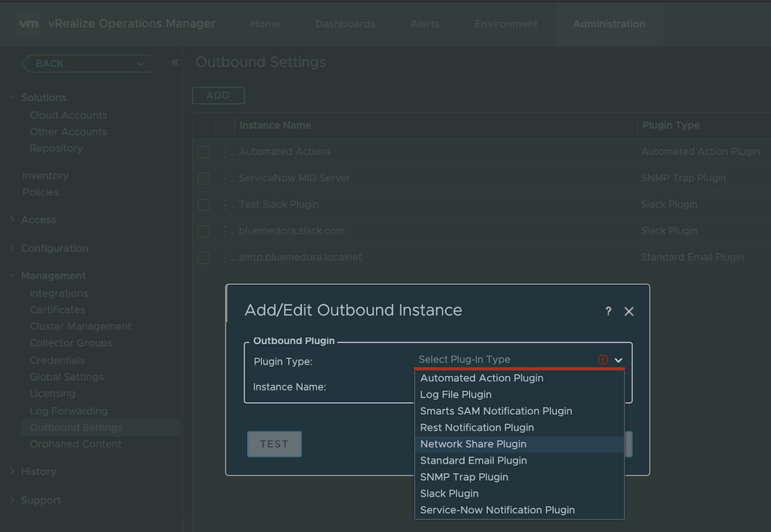
Task: Select Standard Email Plugin option
Action: coord(520,460)
